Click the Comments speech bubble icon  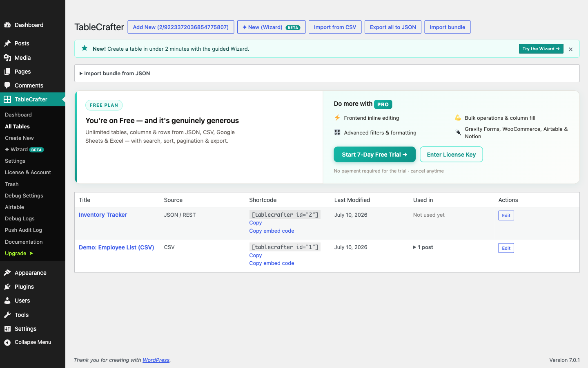[7, 85]
